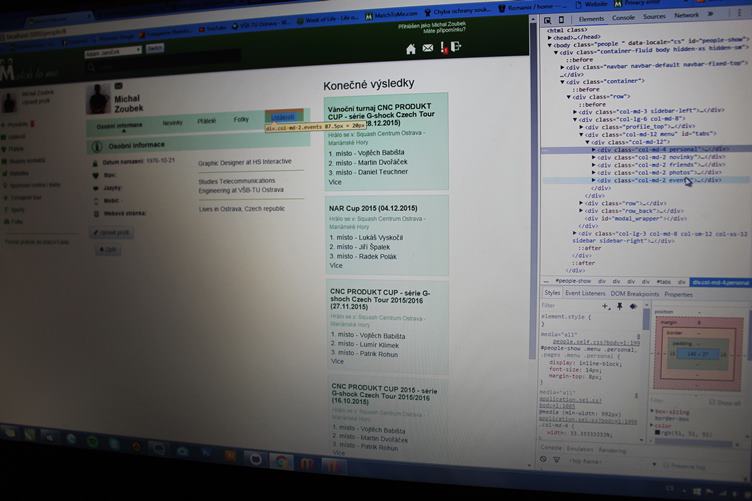Click Více link under Vánoční turnaj results

pyautogui.click(x=336, y=183)
